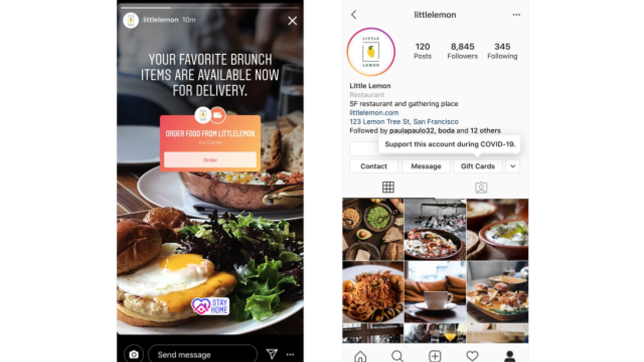Open the activity heart icon
This screenshot has width=644, height=362.
coord(472,356)
